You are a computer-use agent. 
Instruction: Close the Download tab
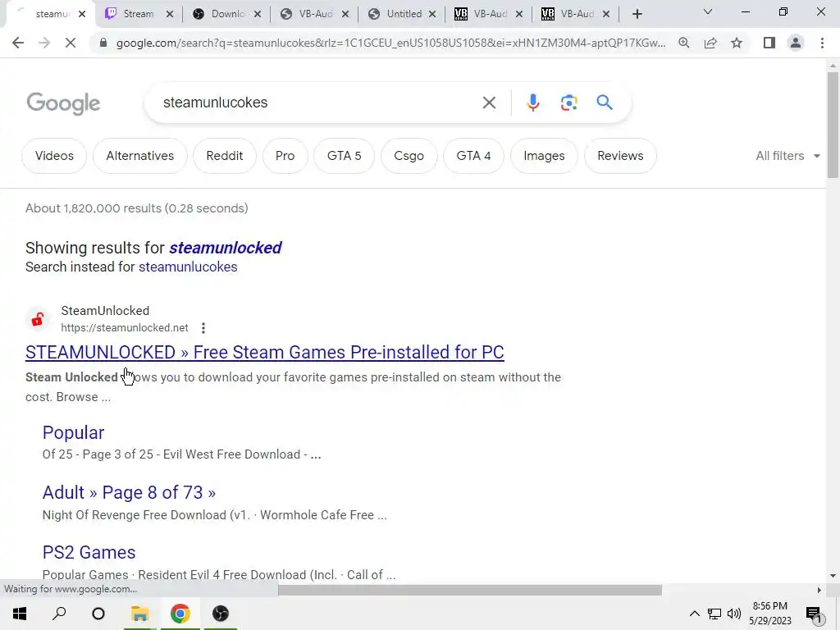[258, 14]
